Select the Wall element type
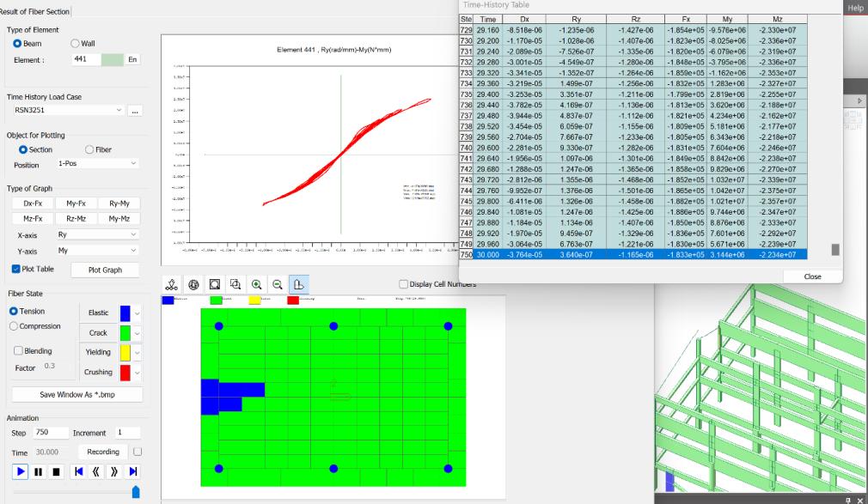The image size is (868, 504). click(x=76, y=43)
